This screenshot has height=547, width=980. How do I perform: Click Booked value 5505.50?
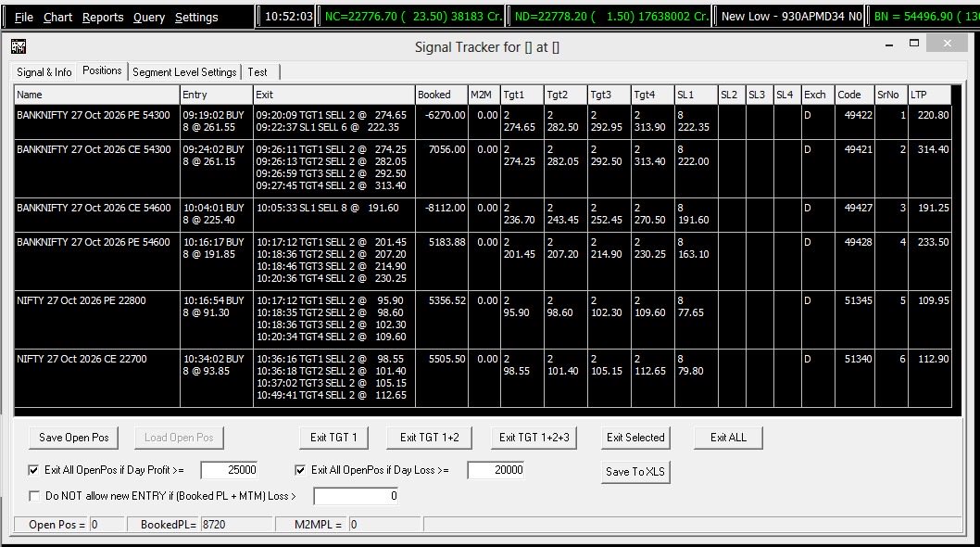pyautogui.click(x=446, y=359)
